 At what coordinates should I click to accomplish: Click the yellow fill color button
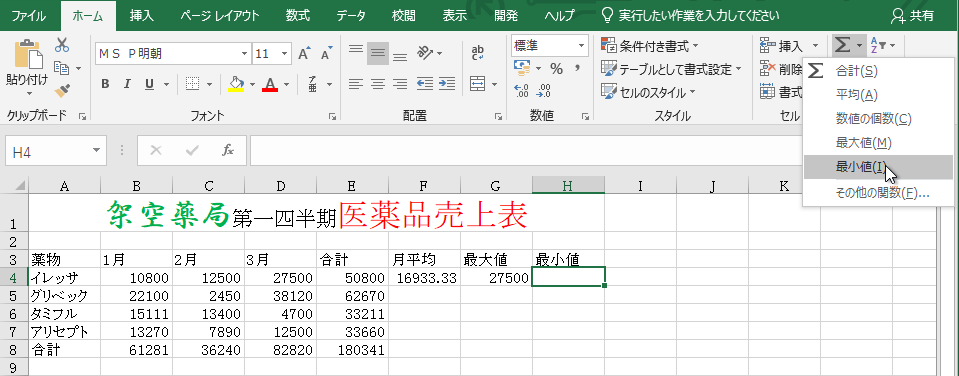coord(236,84)
